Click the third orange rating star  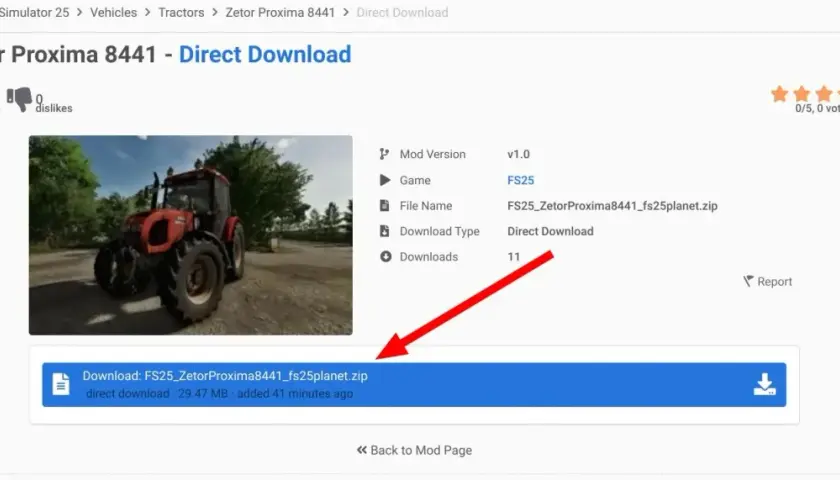[x=824, y=94]
